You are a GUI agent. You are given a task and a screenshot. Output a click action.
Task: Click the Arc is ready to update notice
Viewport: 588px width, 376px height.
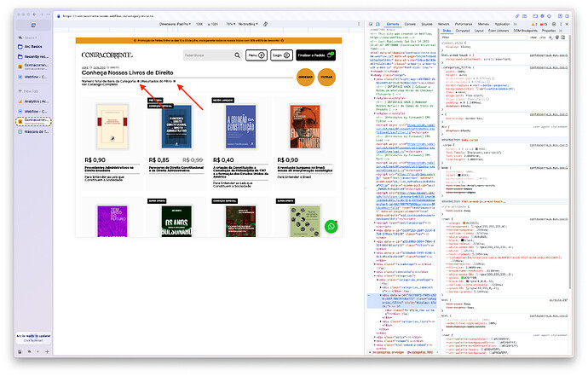click(x=33, y=338)
